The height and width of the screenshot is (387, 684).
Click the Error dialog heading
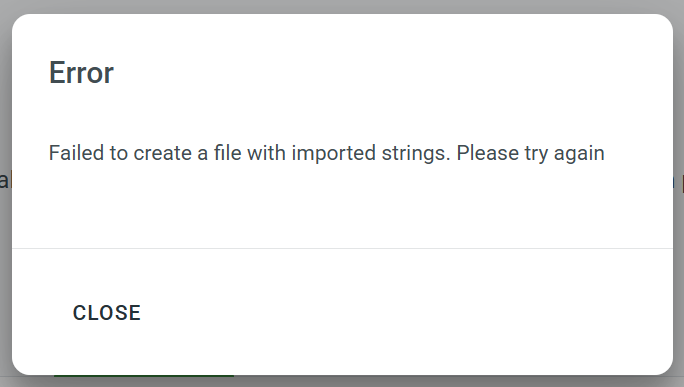pyautogui.click(x=81, y=73)
